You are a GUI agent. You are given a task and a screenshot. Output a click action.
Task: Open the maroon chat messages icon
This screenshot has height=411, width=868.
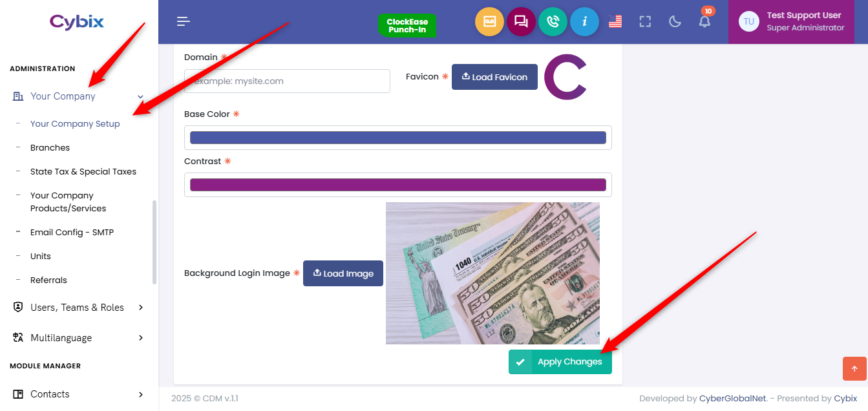pyautogui.click(x=521, y=21)
